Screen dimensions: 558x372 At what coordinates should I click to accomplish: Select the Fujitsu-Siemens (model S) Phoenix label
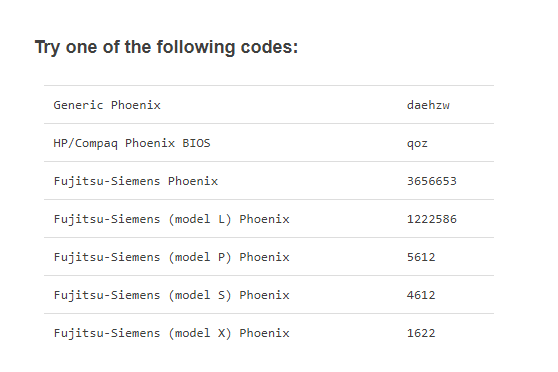pyautogui.click(x=172, y=295)
